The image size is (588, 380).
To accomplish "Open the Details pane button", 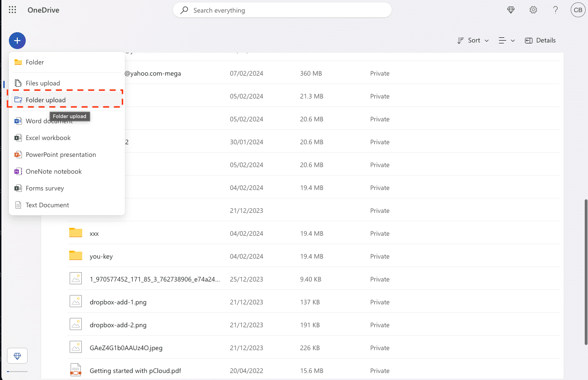I will point(540,41).
